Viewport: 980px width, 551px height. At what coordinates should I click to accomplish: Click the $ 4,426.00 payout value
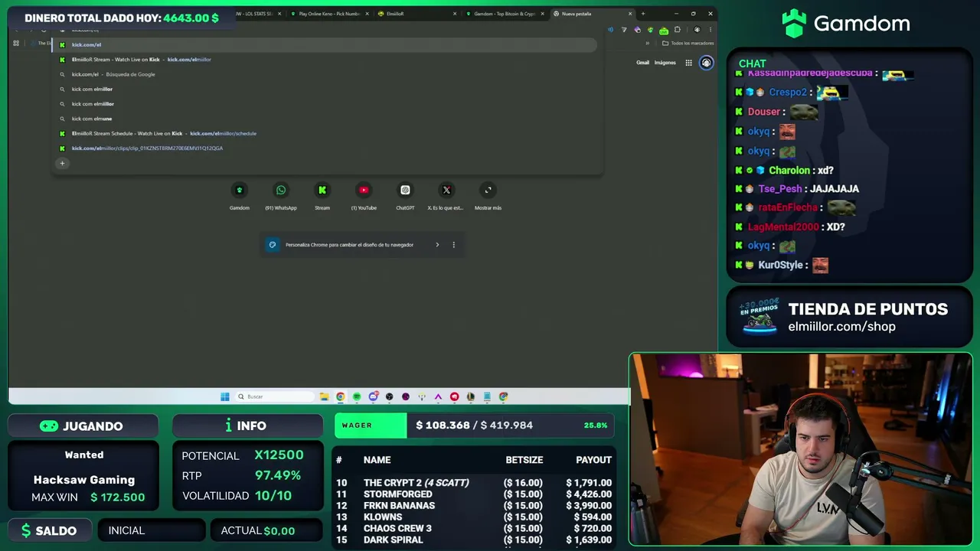pos(589,494)
